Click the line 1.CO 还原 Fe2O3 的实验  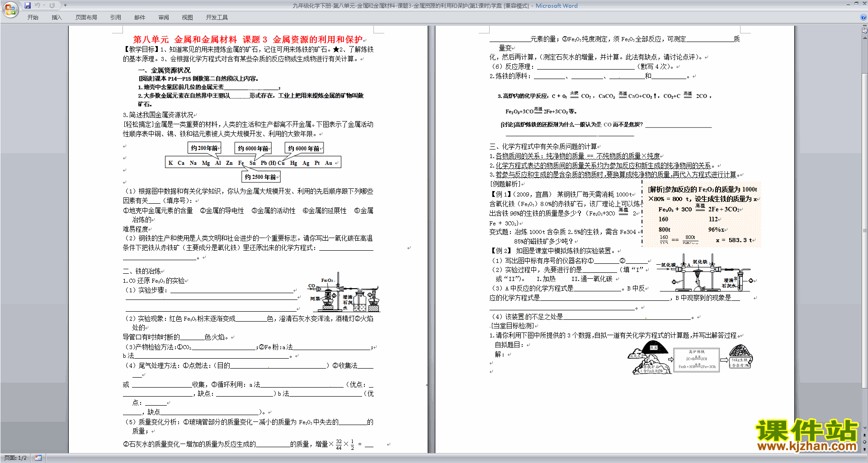(154, 281)
